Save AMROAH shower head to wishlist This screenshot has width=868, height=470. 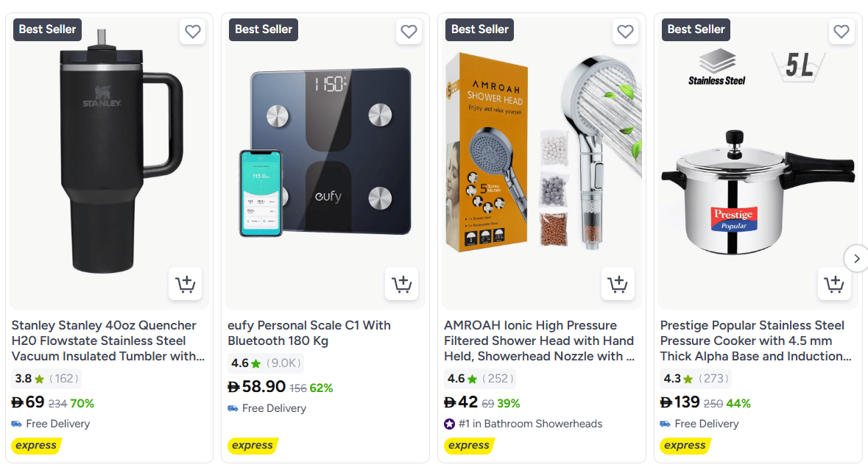tap(625, 32)
